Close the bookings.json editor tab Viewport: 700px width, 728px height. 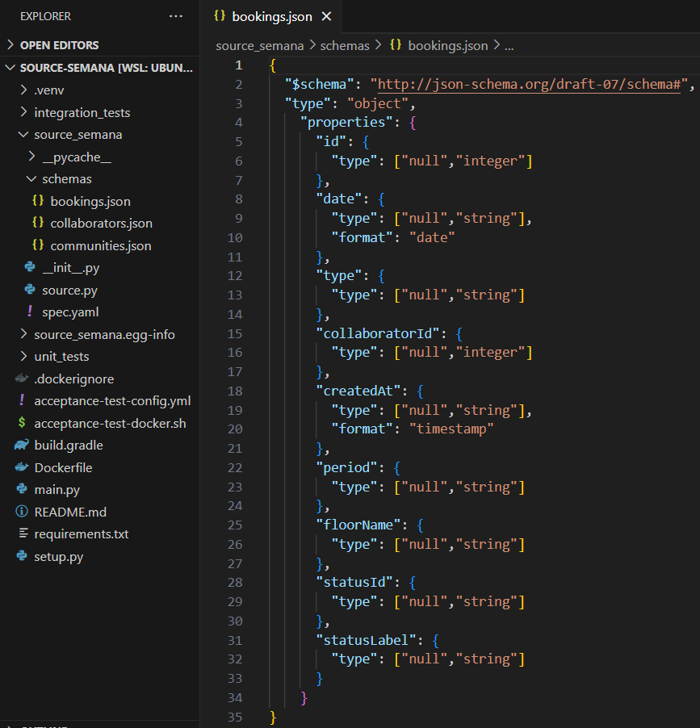click(x=326, y=16)
